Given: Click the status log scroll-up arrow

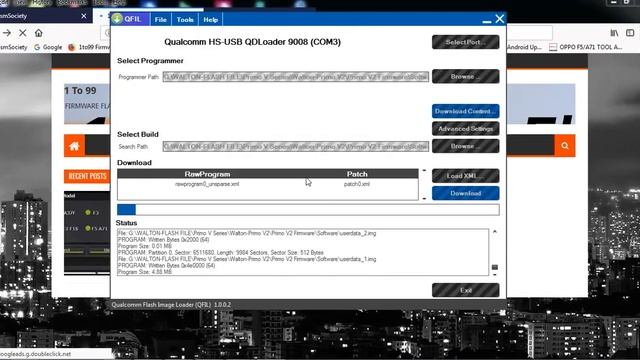Looking at the screenshot, I should click(495, 232).
